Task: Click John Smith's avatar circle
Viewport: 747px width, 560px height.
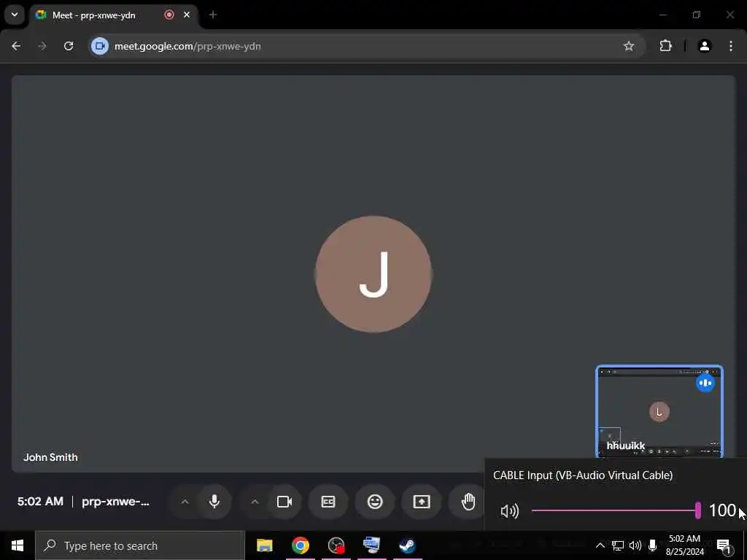Action: pos(373,274)
